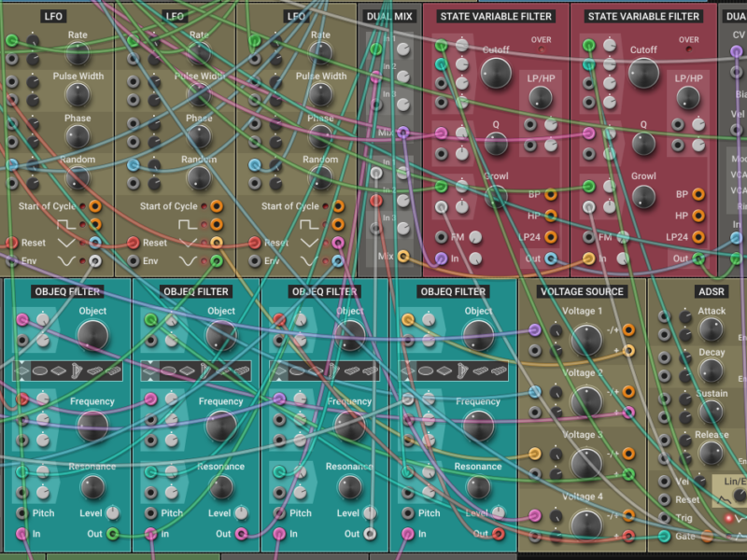Click the harp icon in the rightmost OBJEQ Filter
The image size is (747, 560).
coord(462,371)
